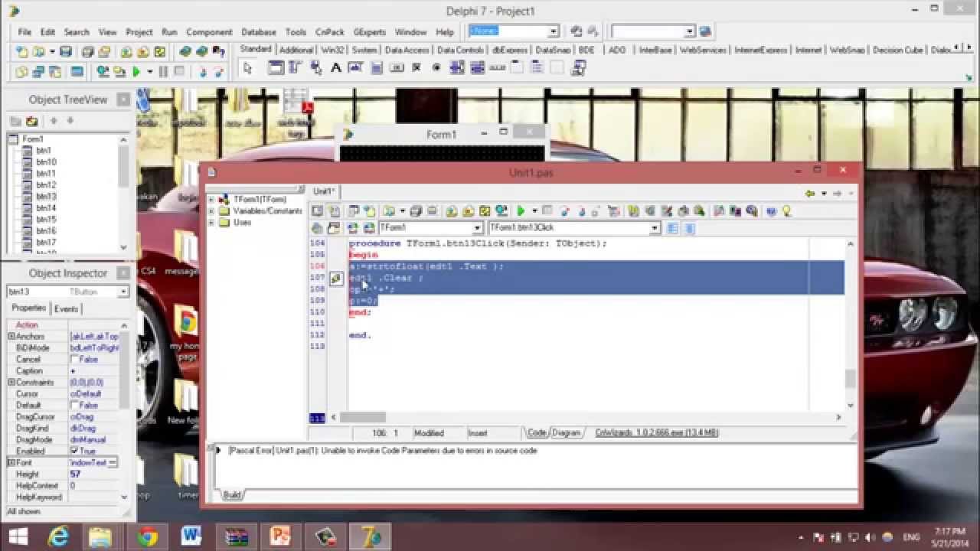This screenshot has width=980, height=551.
Task: Open the <None> desktop layout dropdown
Action: [553, 31]
